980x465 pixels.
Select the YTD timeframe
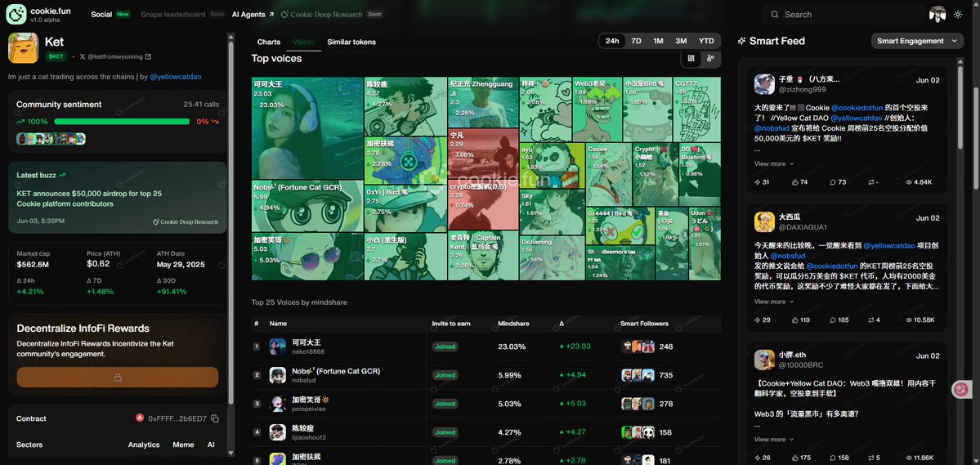tap(706, 41)
